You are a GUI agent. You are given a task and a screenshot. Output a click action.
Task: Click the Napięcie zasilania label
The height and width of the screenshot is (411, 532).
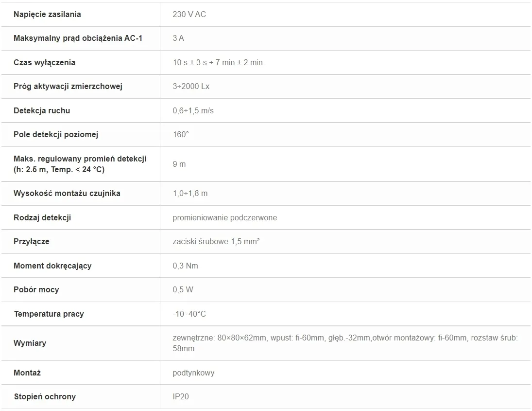47,14
